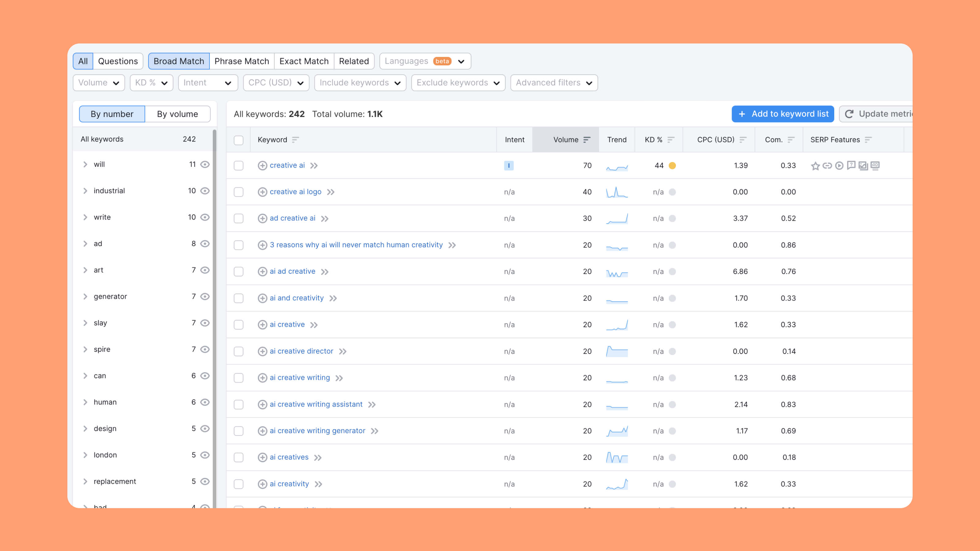
Task: Switch to the Phrase Match tab
Action: (242, 61)
